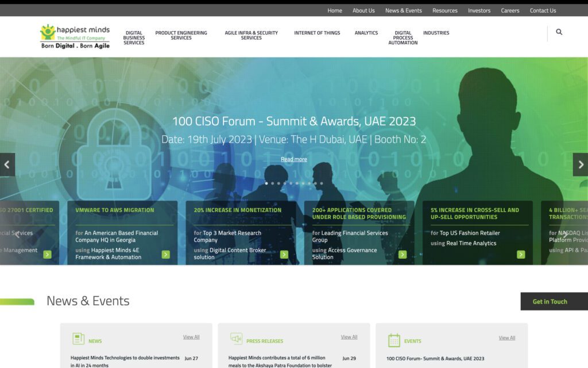Open Contact Us page
Viewport: 588px width, 368px height.
point(543,10)
